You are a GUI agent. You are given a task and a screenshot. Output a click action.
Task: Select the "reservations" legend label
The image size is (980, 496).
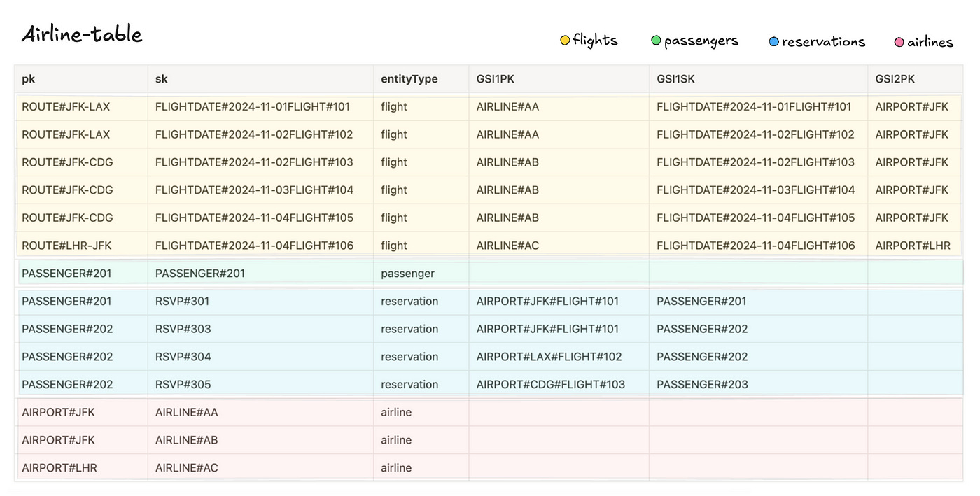point(823,42)
